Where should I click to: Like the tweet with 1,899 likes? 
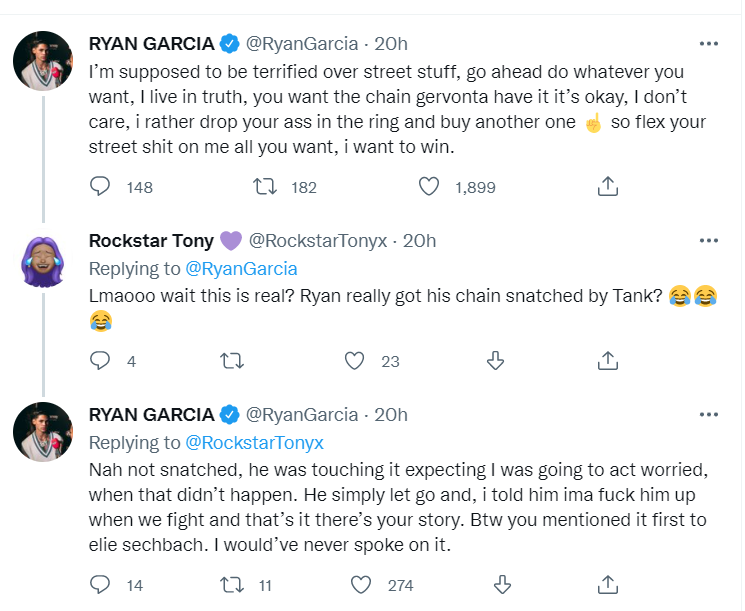[x=429, y=187]
